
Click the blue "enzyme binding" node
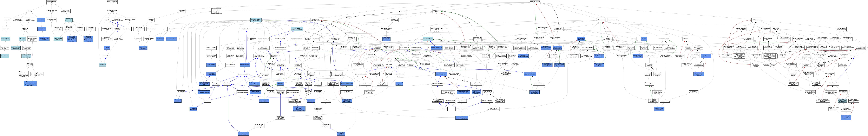pos(42,29)
